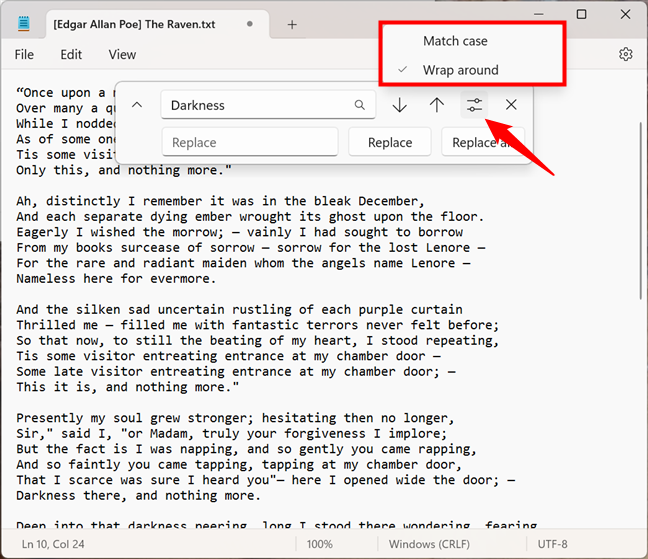Click the find next down arrow

[399, 105]
